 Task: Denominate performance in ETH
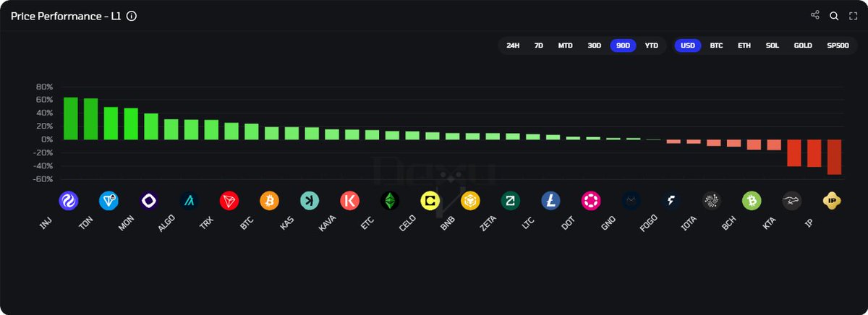744,46
